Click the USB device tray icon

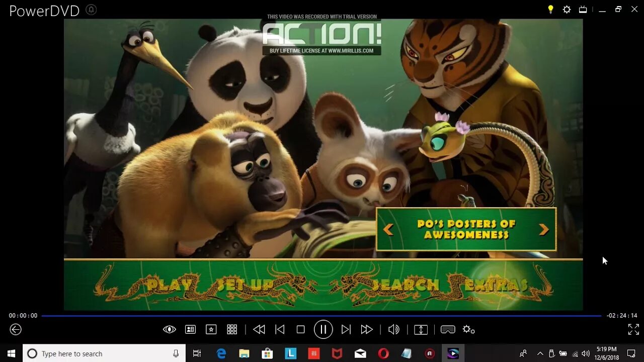[x=552, y=353]
